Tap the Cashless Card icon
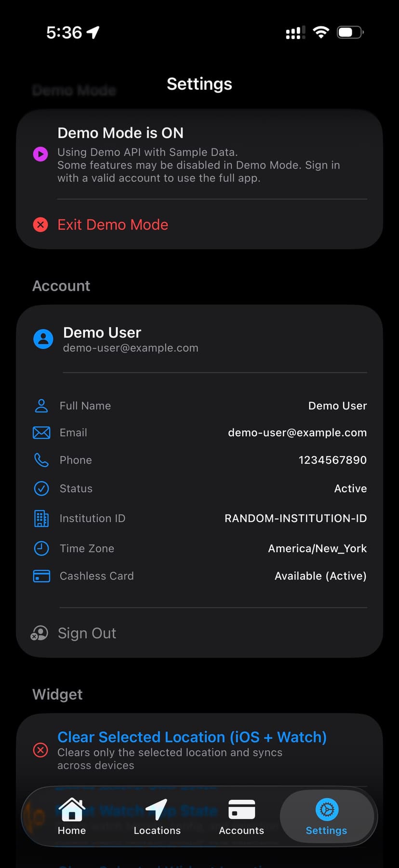399x868 pixels. tap(41, 576)
